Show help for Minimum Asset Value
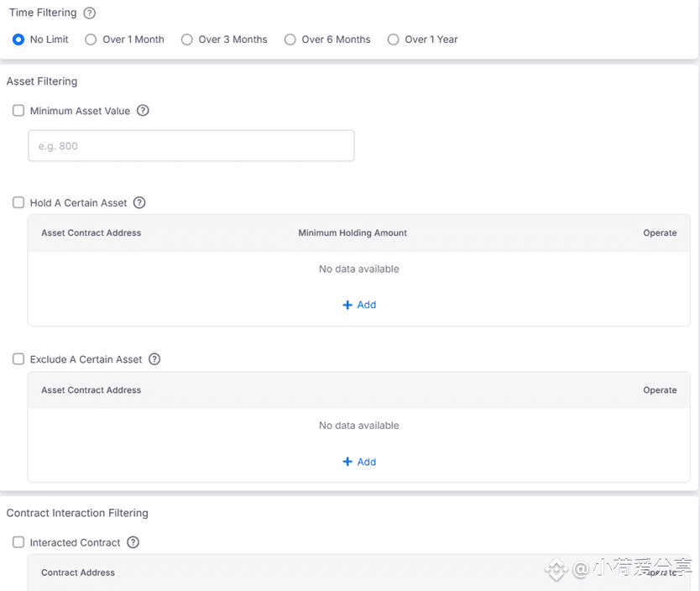Screen dimensions: 700x591 point(143,110)
